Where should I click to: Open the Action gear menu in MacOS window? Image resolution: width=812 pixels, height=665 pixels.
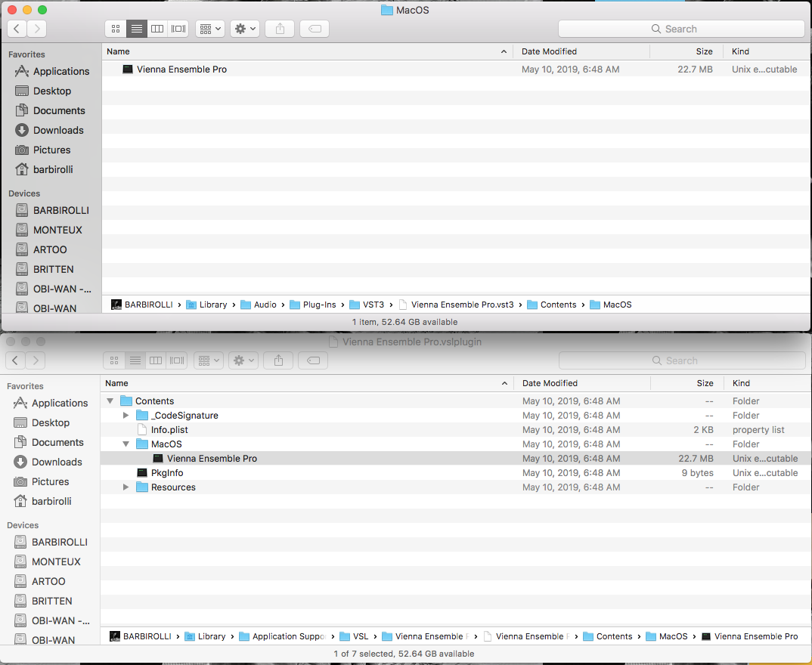[x=245, y=29]
